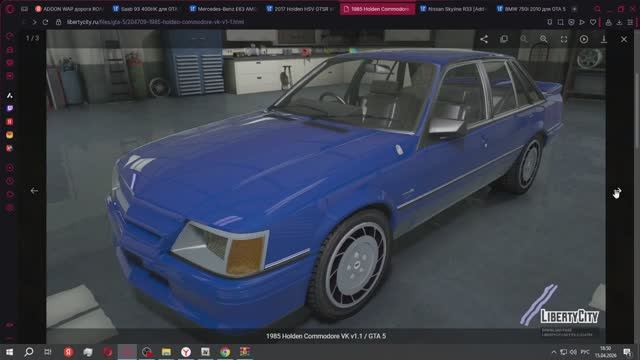Screen dimensions: 640x360
Task: Show hidden system tray icons chevron
Action: pyautogui.click(x=554, y=352)
